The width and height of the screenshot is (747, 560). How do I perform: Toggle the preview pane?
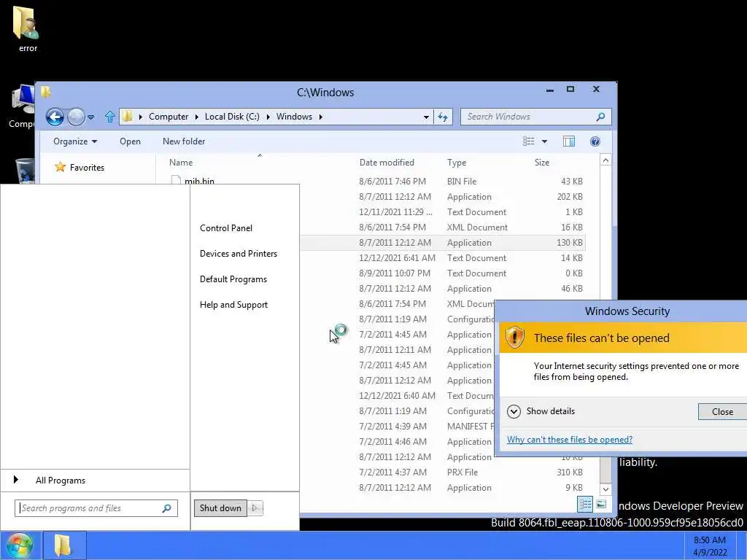pyautogui.click(x=569, y=141)
